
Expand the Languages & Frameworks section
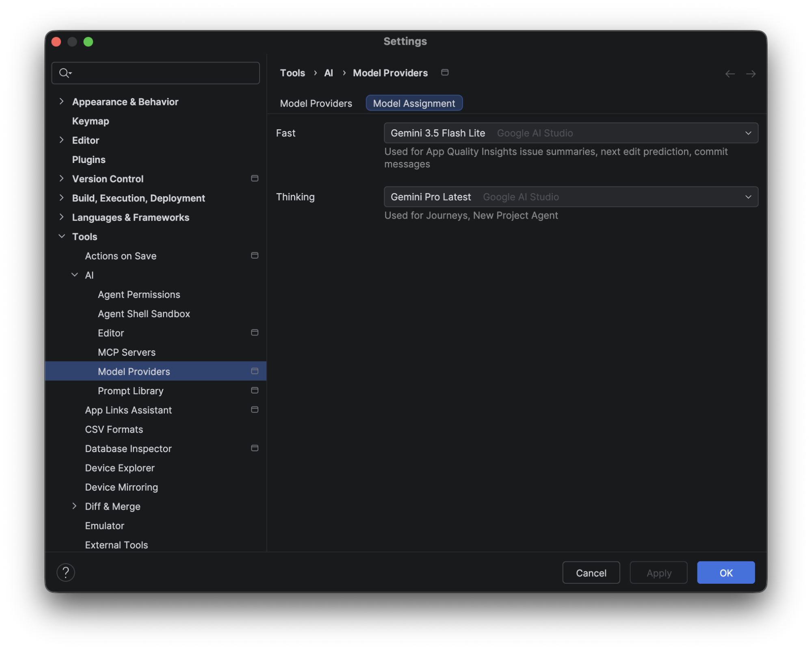[x=61, y=217]
